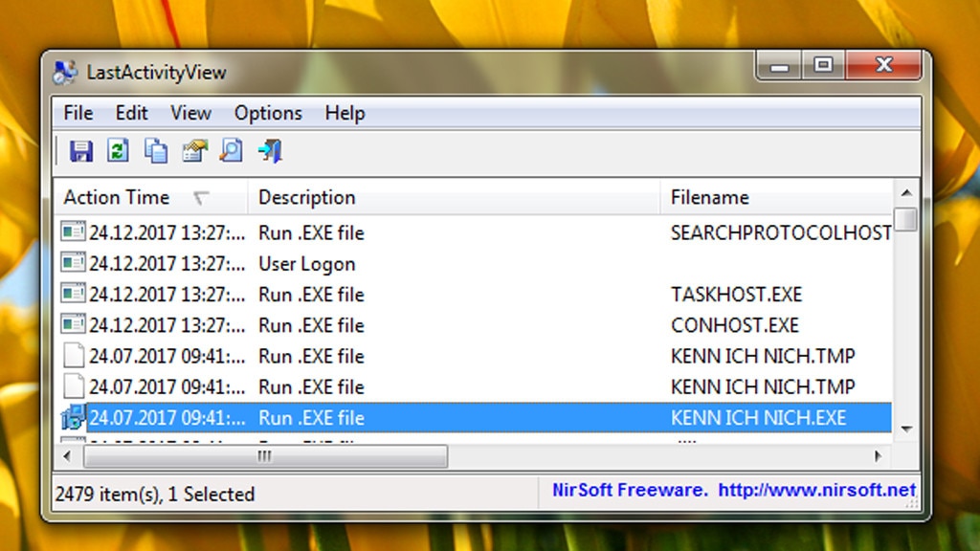Click the row icon of User Logon

point(73,262)
